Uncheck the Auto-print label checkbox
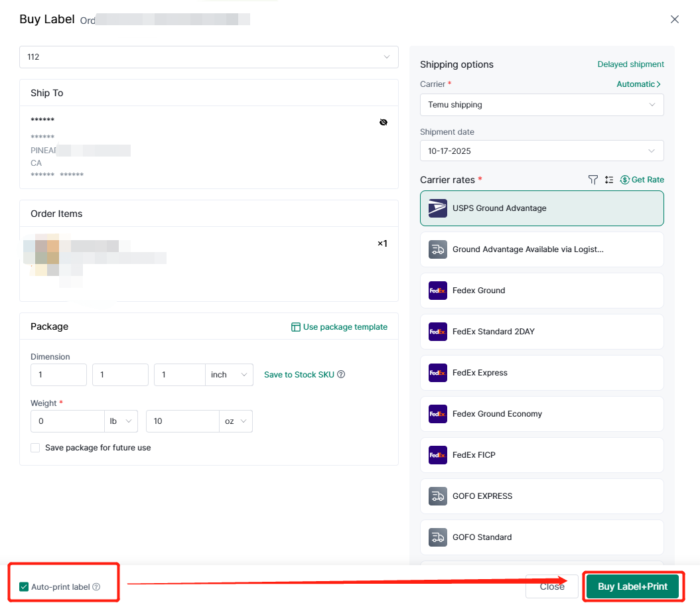Image resolution: width=700 pixels, height=603 pixels. (x=24, y=587)
